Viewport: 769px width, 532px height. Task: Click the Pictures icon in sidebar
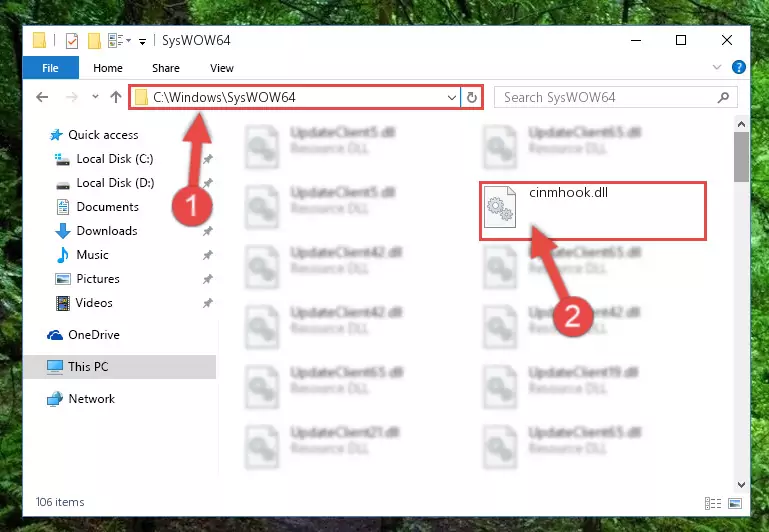pyautogui.click(x=63, y=279)
